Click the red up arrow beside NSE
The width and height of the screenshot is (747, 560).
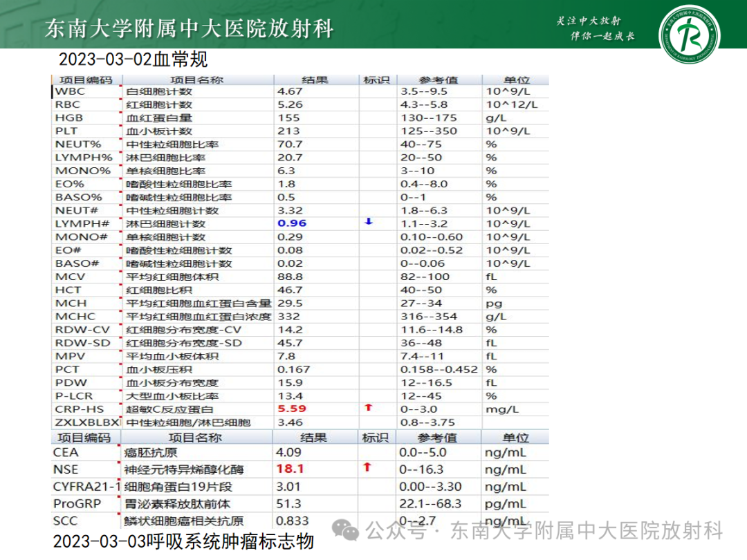tap(367, 469)
